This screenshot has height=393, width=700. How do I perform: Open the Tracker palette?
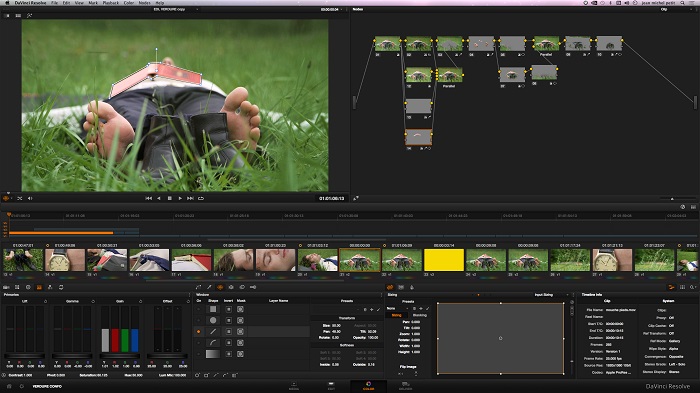coord(231,287)
